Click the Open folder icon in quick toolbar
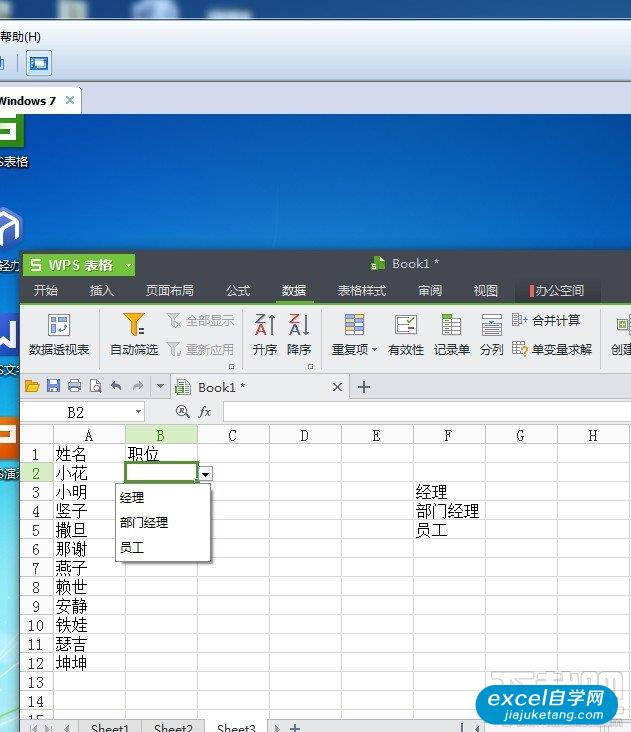631x732 pixels. [x=32, y=386]
